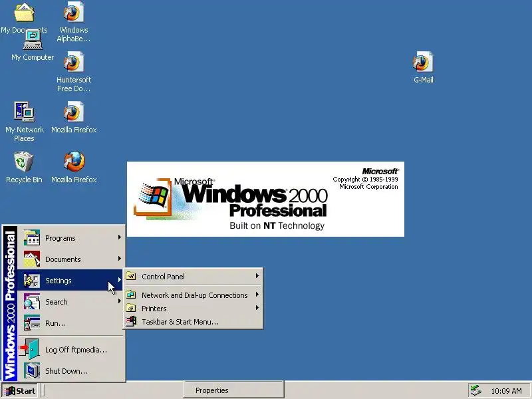
Task: Click the Documents icon in Start menu
Action: click(31, 259)
